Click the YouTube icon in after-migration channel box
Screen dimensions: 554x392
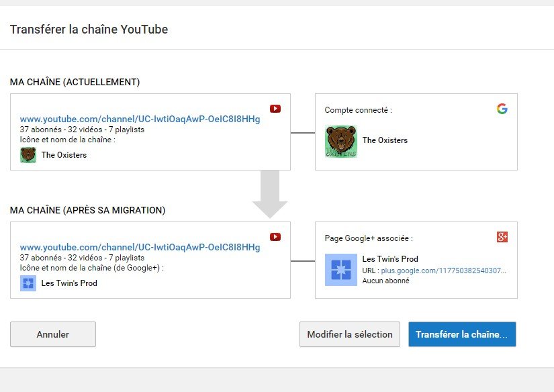(x=275, y=237)
